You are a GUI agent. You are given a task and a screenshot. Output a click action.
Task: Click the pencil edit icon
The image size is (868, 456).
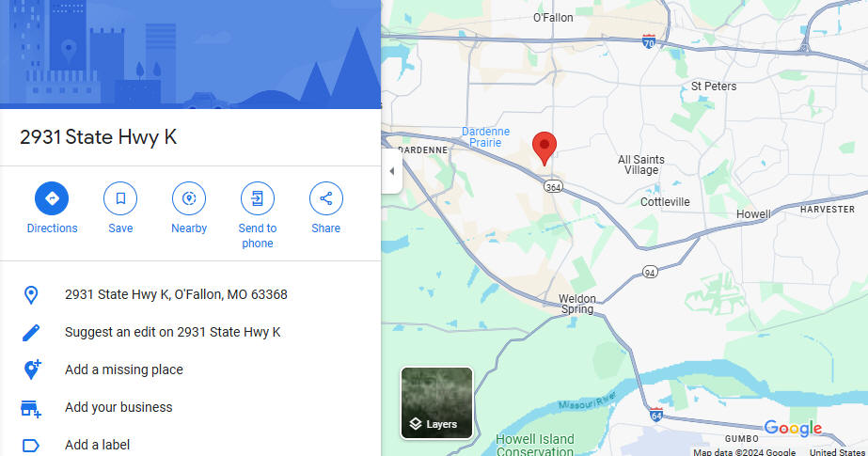pyautogui.click(x=31, y=332)
